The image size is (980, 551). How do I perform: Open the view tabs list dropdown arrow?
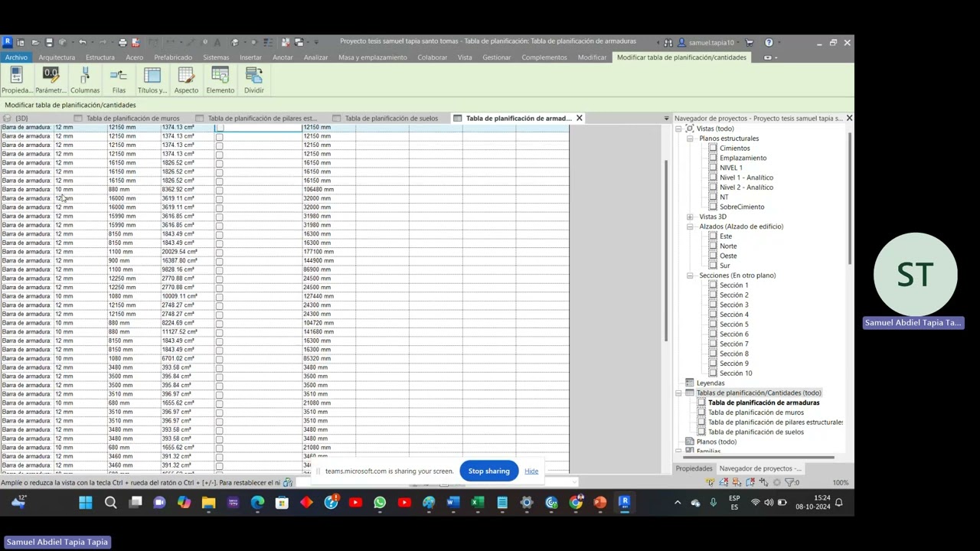pos(666,119)
